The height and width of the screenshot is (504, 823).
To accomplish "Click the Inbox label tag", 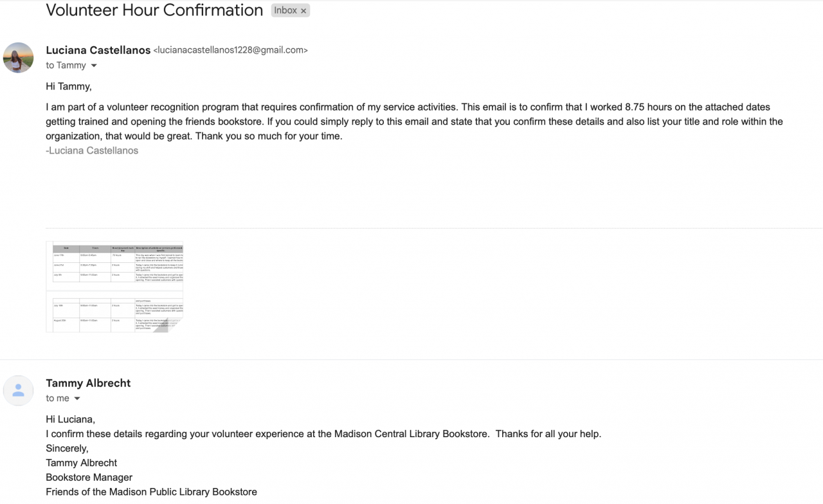I will (x=285, y=10).
